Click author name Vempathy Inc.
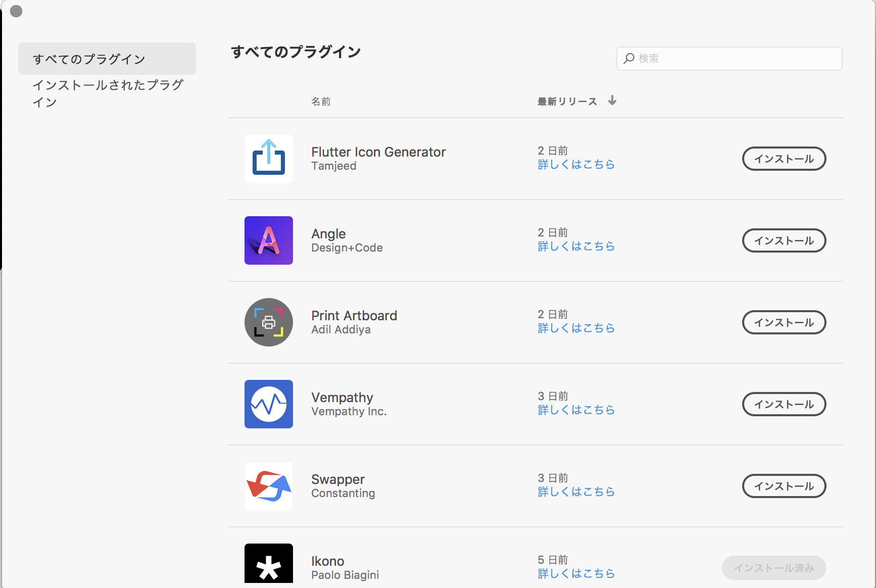Viewport: 876px width, 588px height. click(349, 412)
